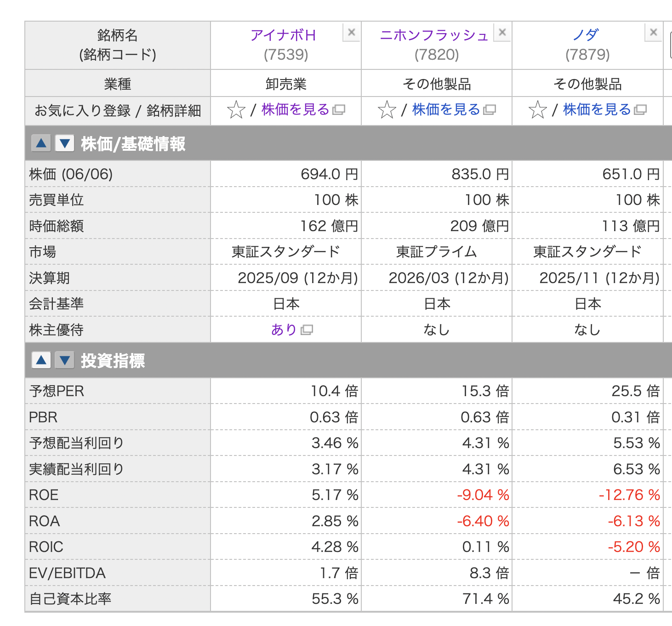Toggle favorite star for ニホンフラッシュ
The image size is (672, 626).
point(387,110)
